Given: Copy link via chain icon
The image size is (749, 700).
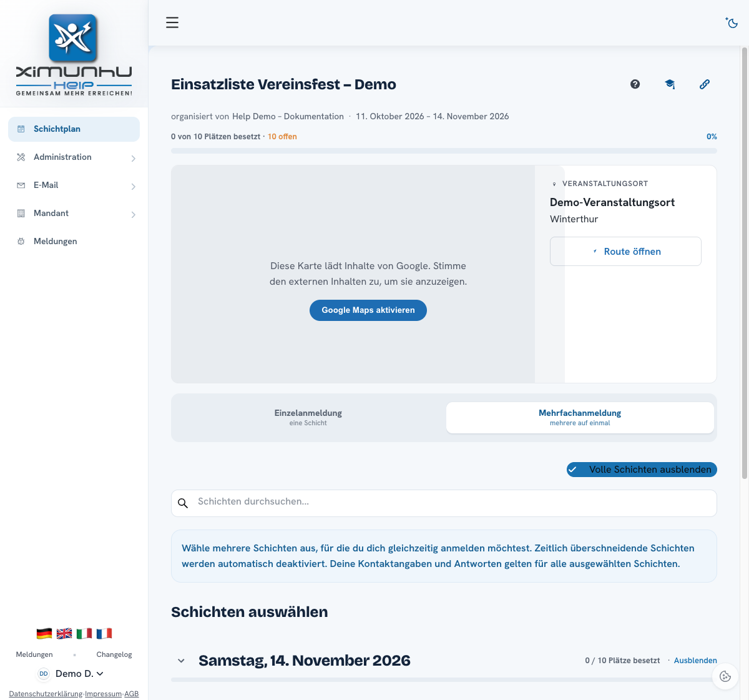Looking at the screenshot, I should point(705,84).
